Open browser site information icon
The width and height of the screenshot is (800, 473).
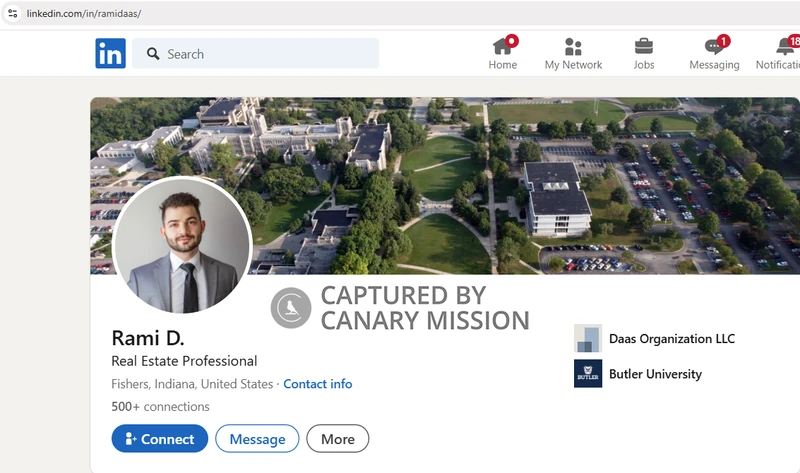[x=12, y=13]
